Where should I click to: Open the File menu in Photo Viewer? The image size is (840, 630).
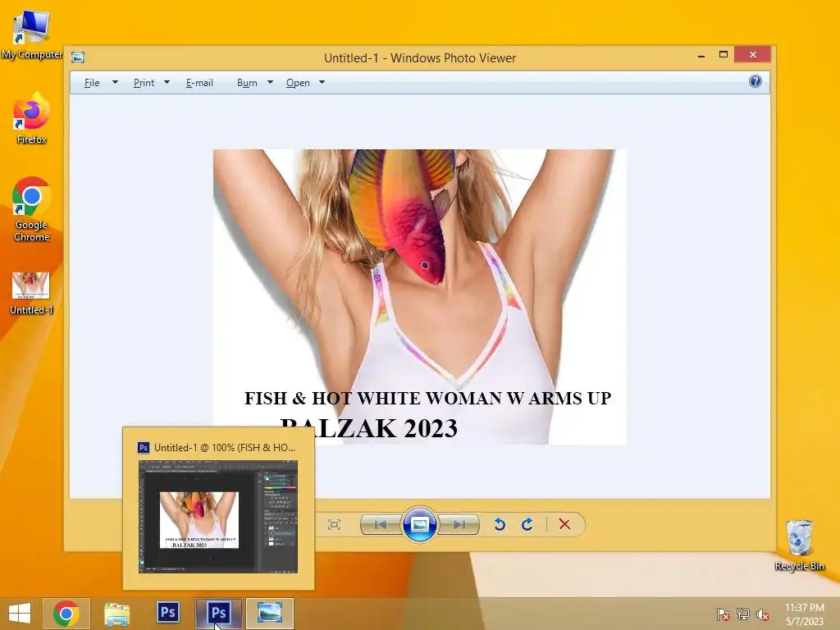tap(92, 83)
